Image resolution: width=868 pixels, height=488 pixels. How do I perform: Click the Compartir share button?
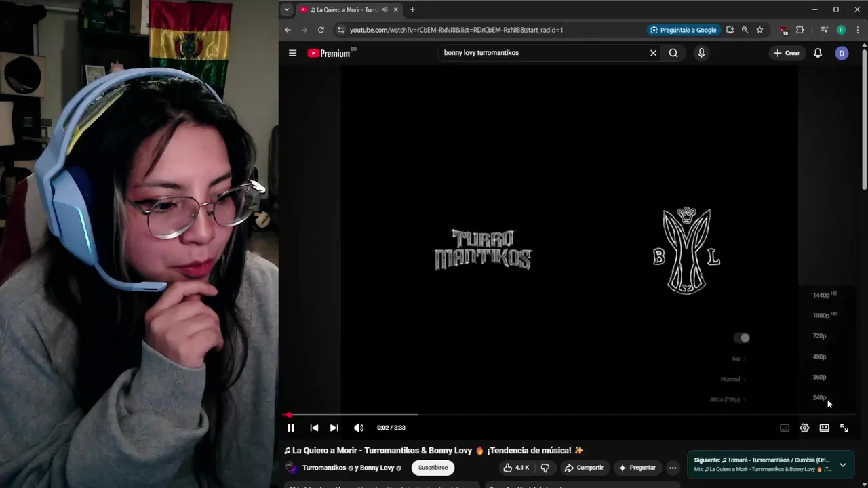click(x=584, y=468)
